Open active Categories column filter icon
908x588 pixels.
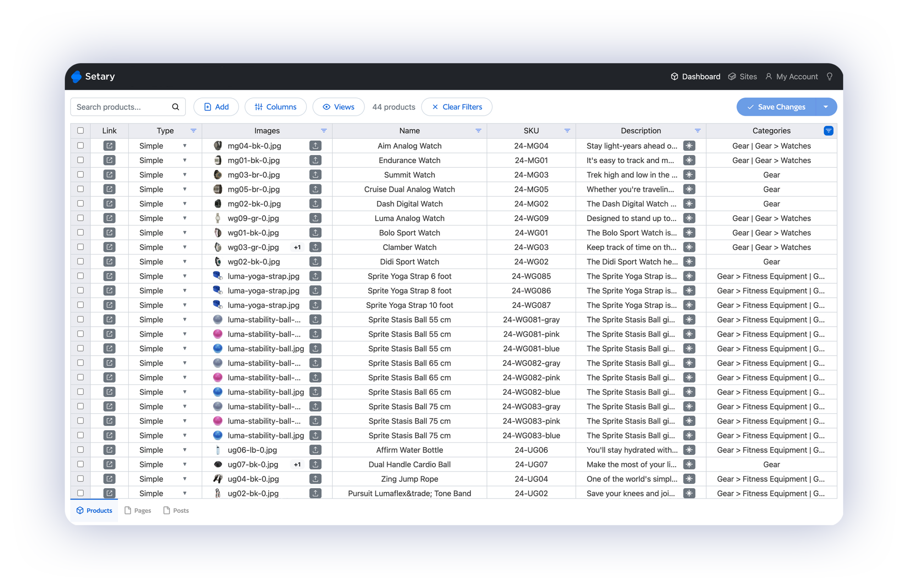pos(828,131)
